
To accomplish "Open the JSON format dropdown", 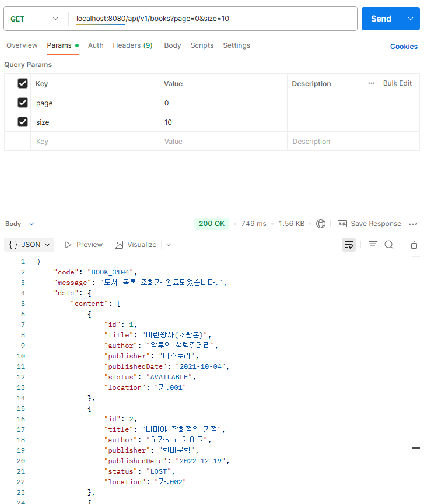I will [x=29, y=245].
